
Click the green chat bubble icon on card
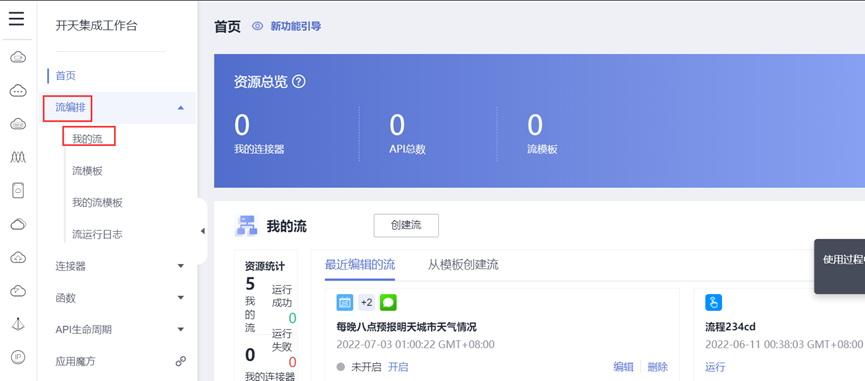388,302
